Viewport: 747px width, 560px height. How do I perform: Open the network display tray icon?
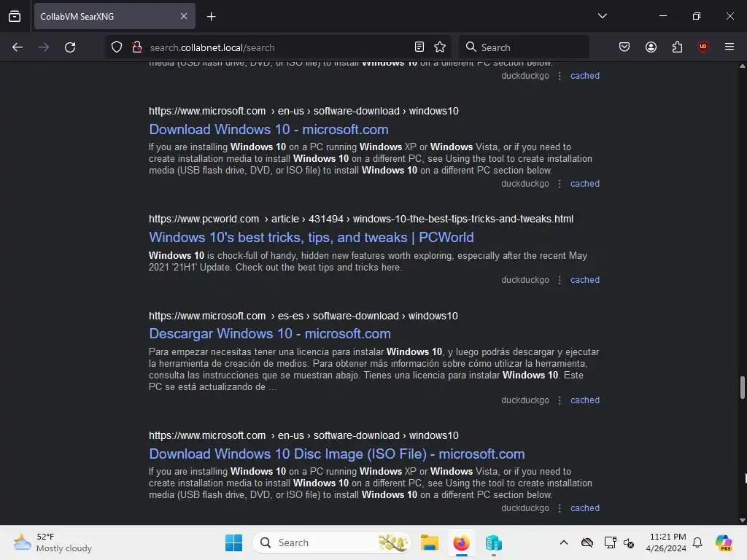click(x=611, y=542)
